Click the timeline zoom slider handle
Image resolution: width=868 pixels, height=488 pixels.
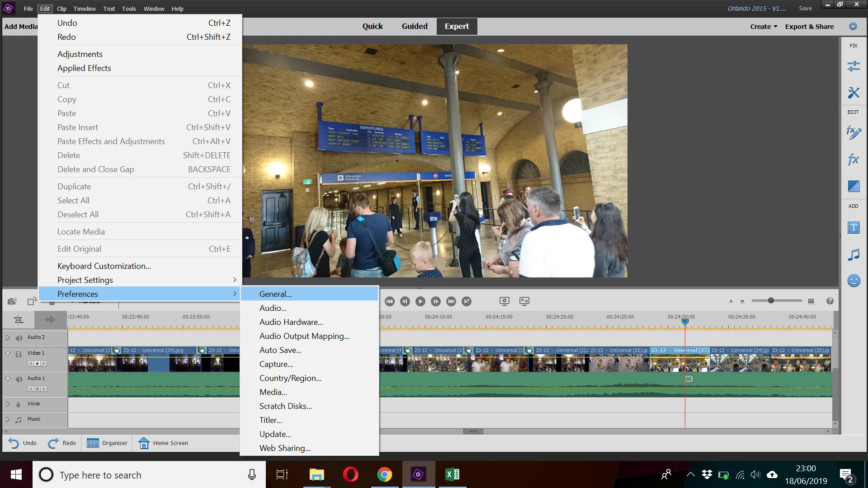[771, 300]
